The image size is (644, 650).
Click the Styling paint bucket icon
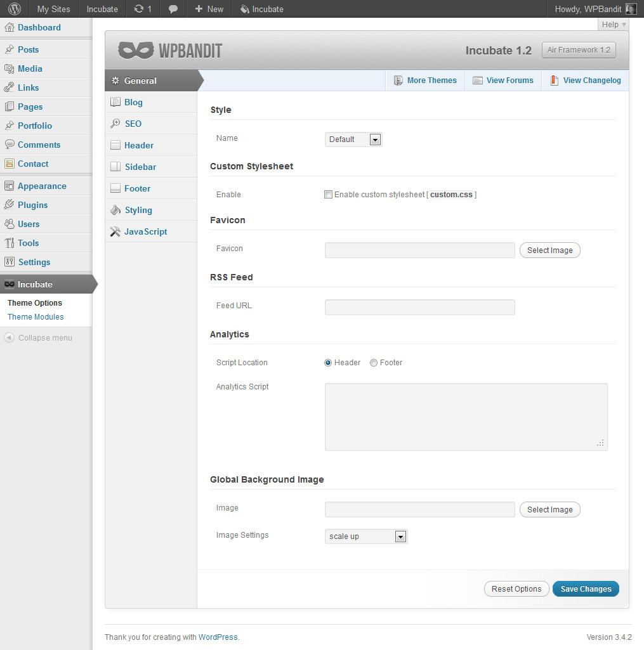tap(115, 210)
